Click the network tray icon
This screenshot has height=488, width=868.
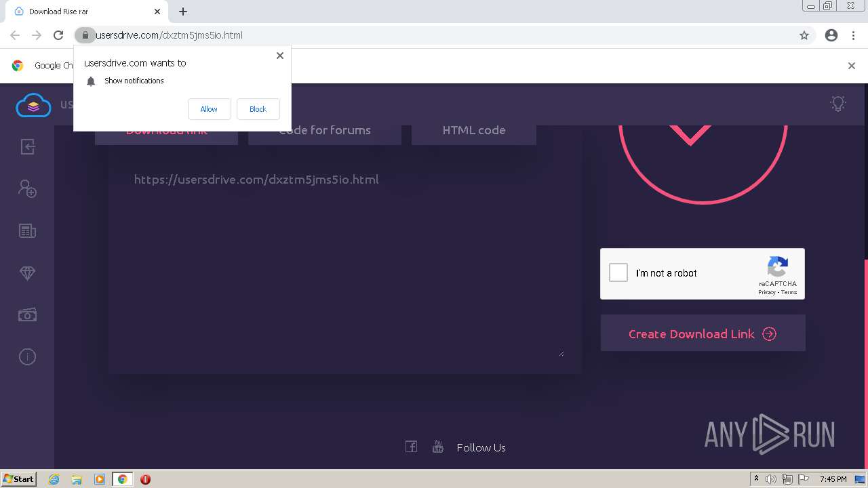pos(787,479)
